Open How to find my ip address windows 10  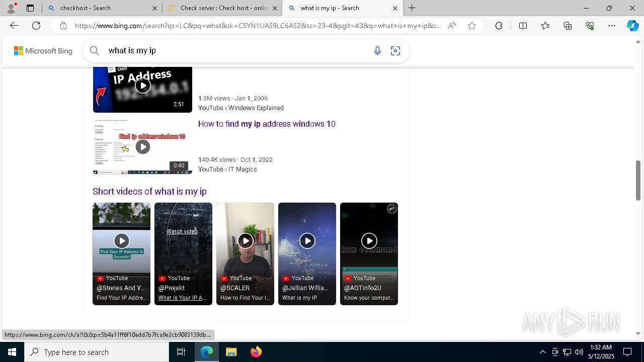coord(267,124)
